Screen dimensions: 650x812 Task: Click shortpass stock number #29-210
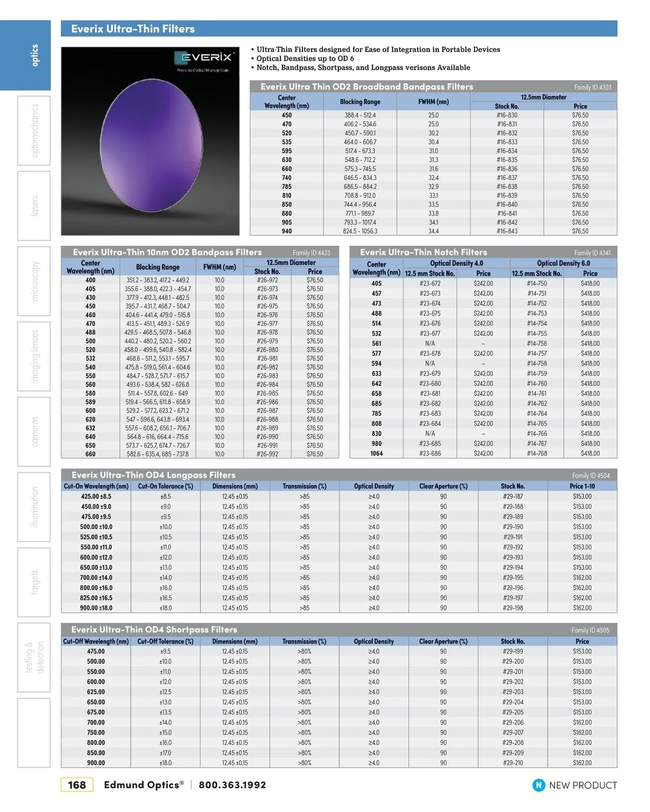[x=512, y=763]
